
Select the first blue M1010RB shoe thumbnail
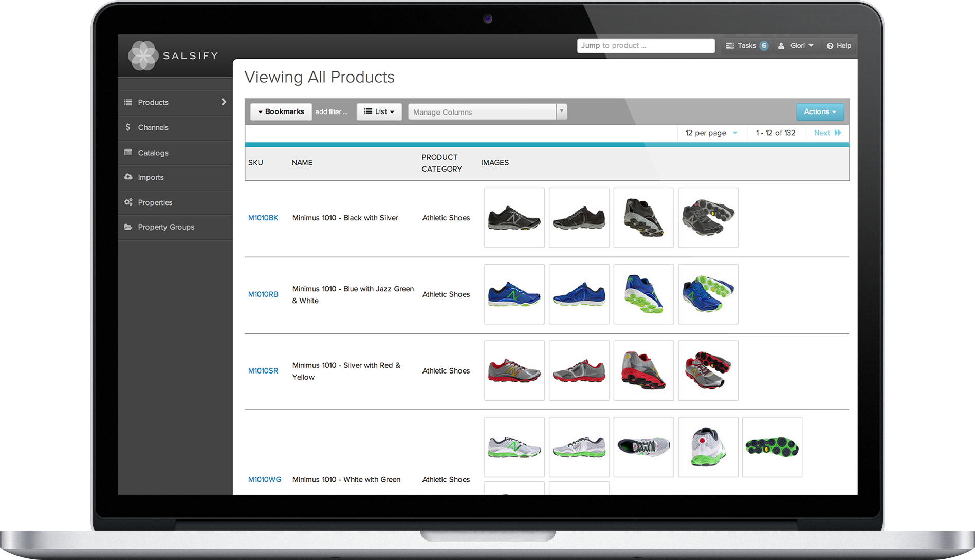(x=514, y=294)
